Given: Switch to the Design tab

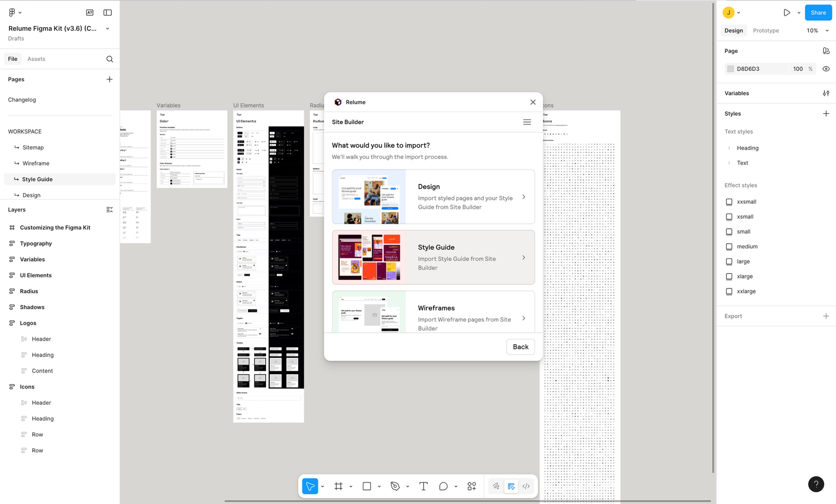Looking at the screenshot, I should point(733,31).
